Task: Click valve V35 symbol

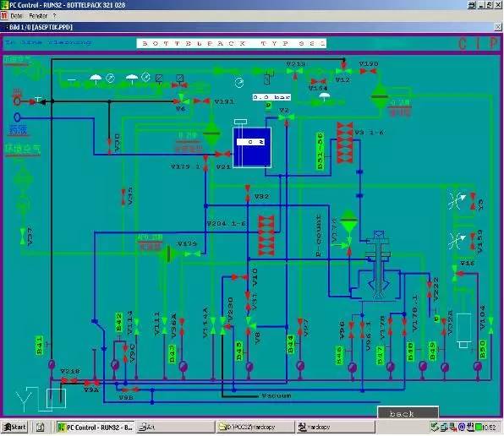Action: tap(123, 197)
